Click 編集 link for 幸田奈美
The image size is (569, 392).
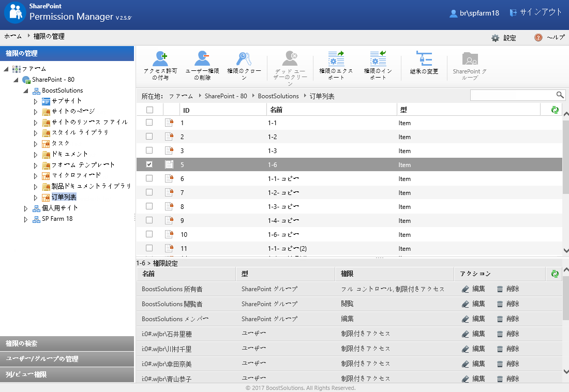click(x=478, y=364)
